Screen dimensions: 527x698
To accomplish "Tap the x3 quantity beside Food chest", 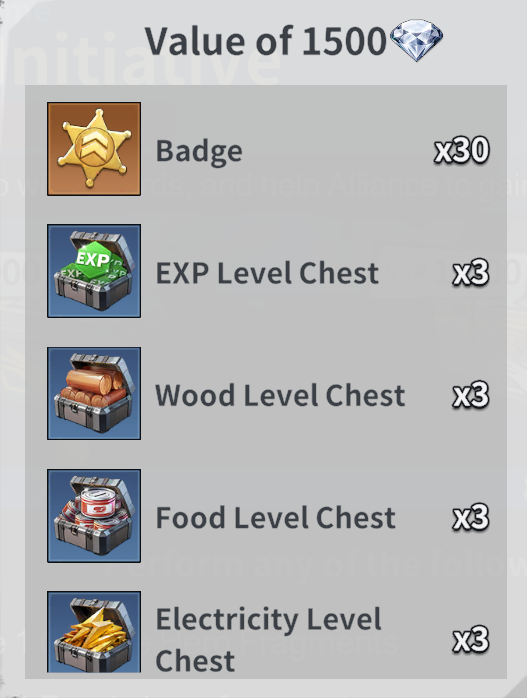I will click(x=471, y=517).
